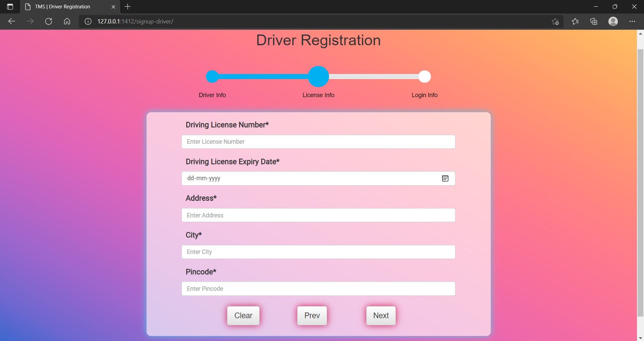Click the License Info step label
Image resolution: width=644 pixels, height=341 pixels.
318,95
